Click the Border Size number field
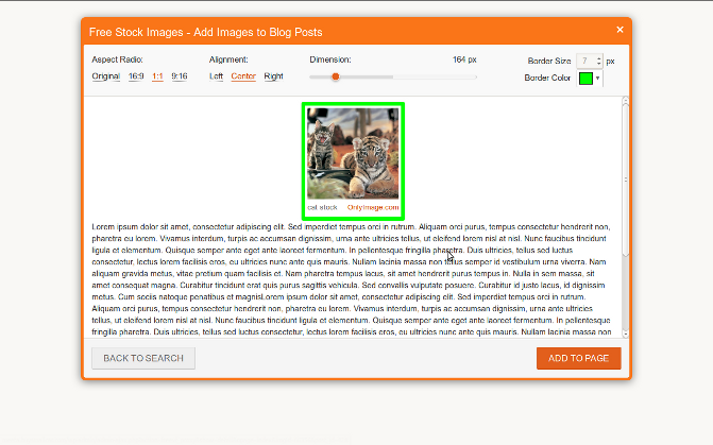 point(587,61)
